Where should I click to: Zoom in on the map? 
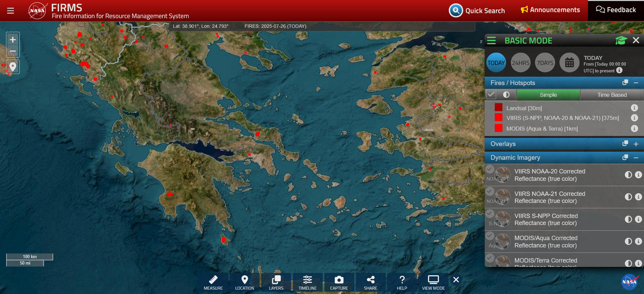(13, 40)
